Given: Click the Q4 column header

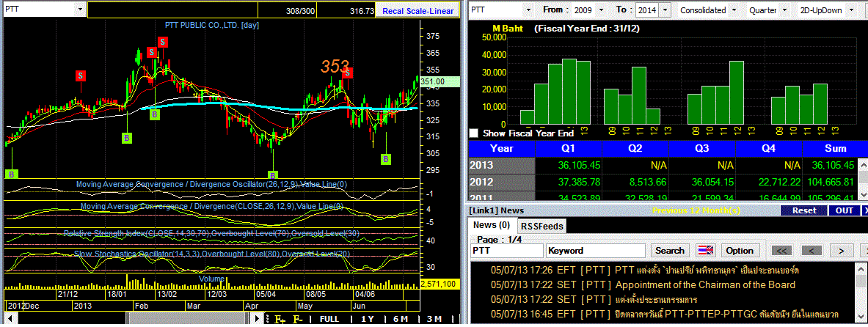Looking at the screenshot, I should 768,148.
